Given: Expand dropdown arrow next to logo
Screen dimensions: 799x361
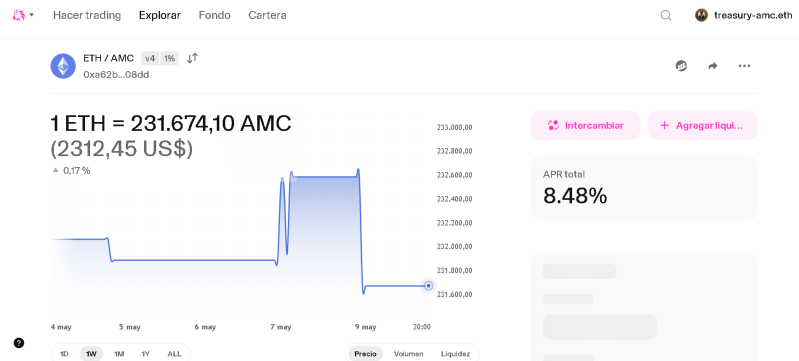Looking at the screenshot, I should pyautogui.click(x=32, y=15).
